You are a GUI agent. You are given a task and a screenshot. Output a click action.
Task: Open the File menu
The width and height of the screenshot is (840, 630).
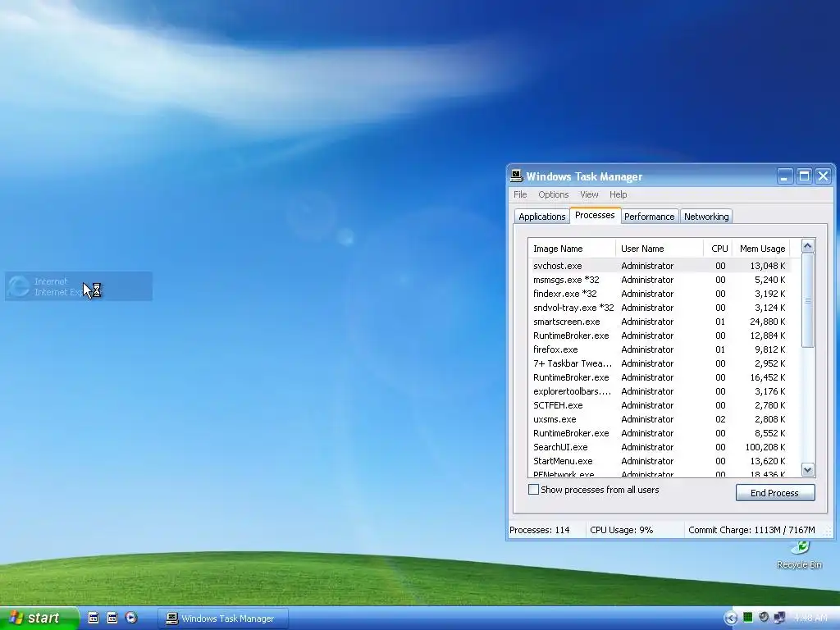[x=520, y=194]
